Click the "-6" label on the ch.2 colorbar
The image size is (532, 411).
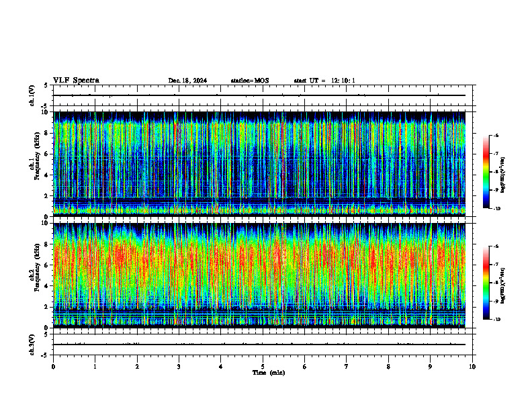pyautogui.click(x=496, y=246)
